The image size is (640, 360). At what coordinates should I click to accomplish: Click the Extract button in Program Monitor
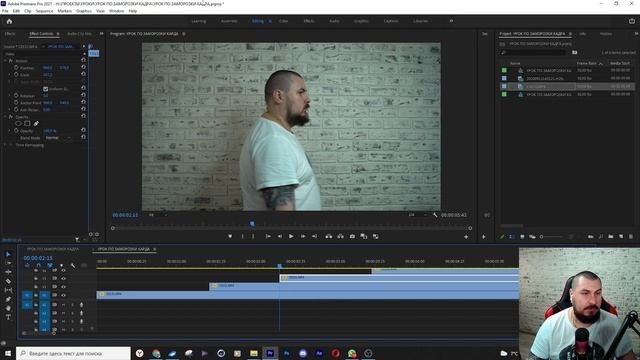pos(340,236)
